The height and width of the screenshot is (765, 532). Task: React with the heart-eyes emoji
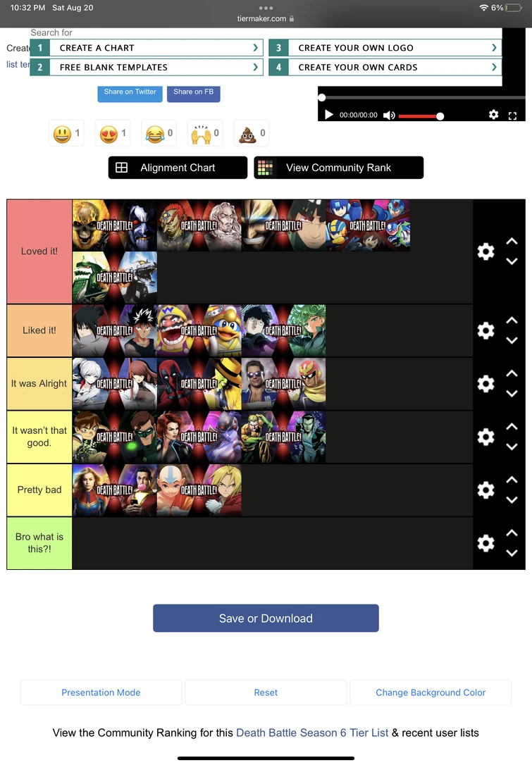point(111,132)
